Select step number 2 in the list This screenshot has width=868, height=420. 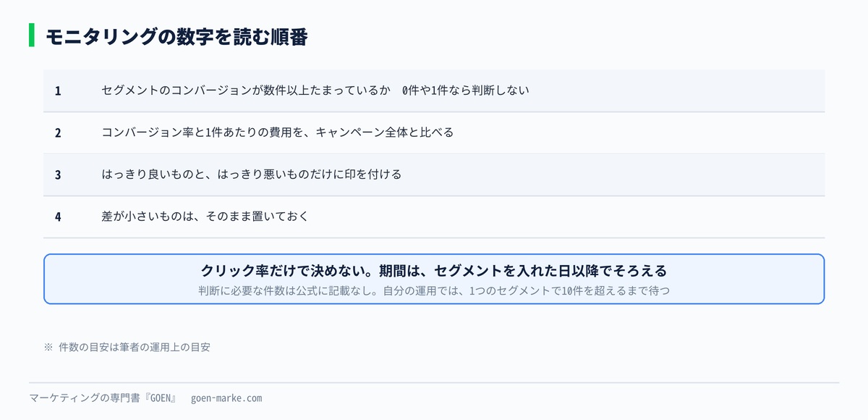[x=58, y=133]
